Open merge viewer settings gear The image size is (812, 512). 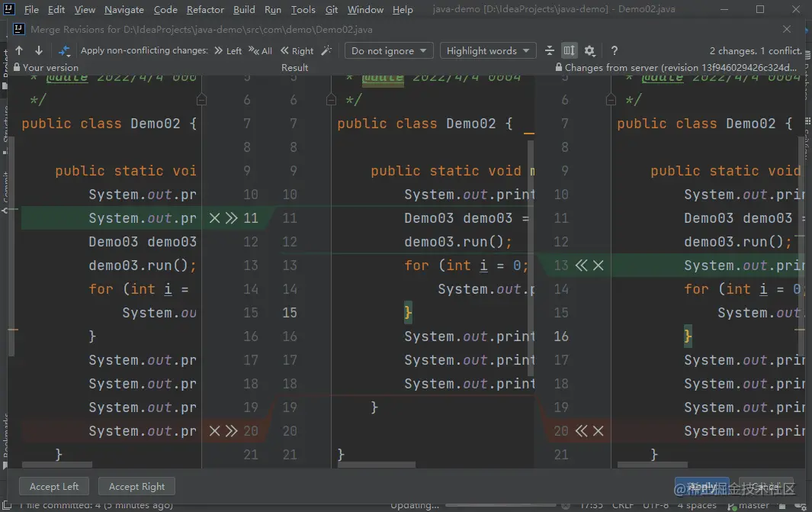[x=589, y=50]
